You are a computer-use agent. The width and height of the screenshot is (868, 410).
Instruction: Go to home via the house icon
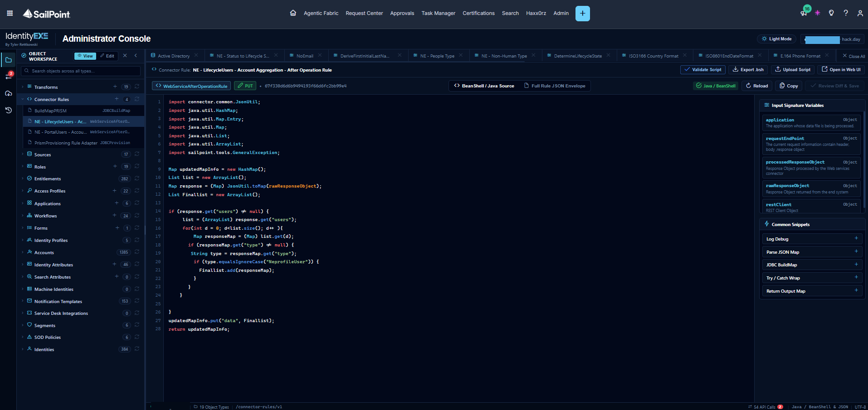293,13
